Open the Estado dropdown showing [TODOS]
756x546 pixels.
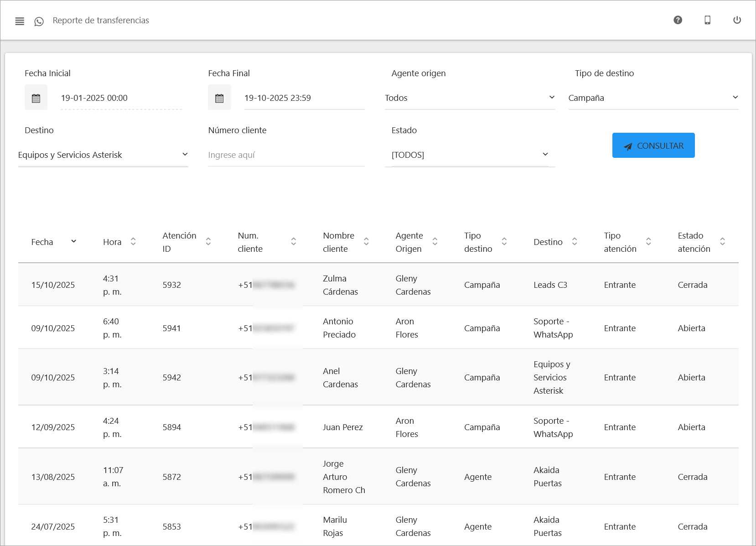click(470, 155)
